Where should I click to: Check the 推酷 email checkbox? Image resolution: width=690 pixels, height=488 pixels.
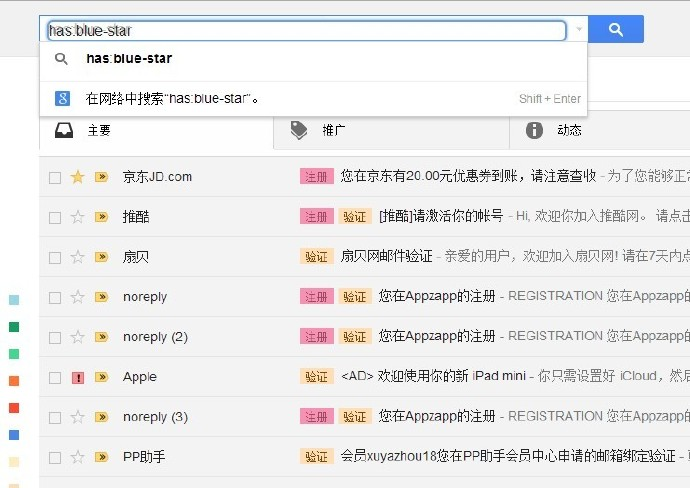click(x=55, y=218)
